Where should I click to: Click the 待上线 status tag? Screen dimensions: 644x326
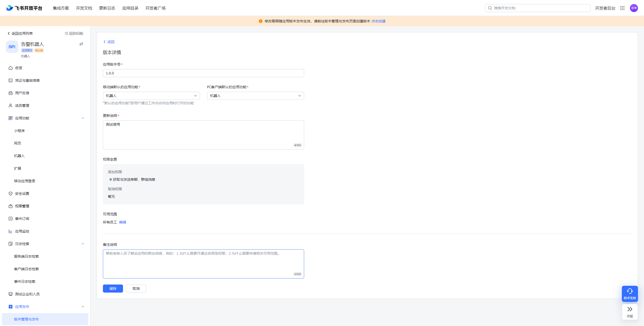(39, 51)
